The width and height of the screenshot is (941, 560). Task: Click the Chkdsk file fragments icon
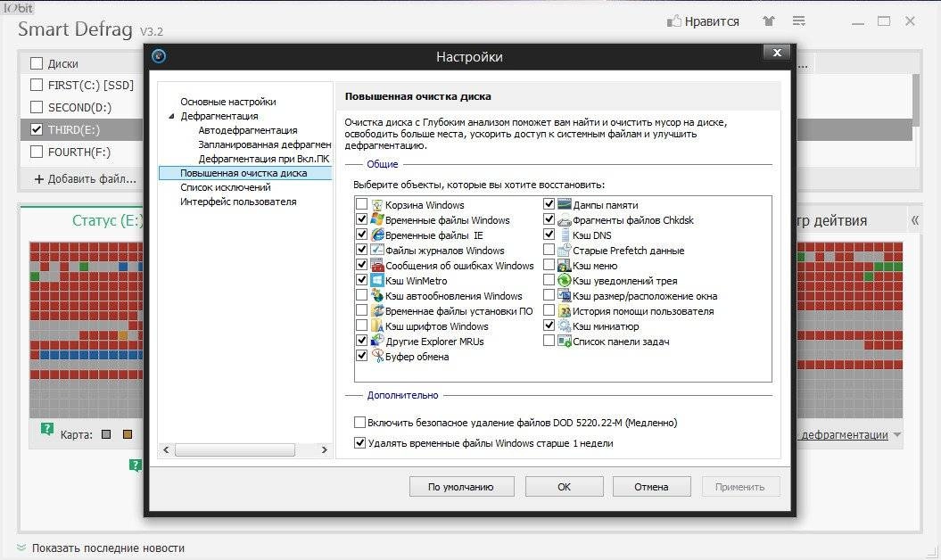pos(564,220)
